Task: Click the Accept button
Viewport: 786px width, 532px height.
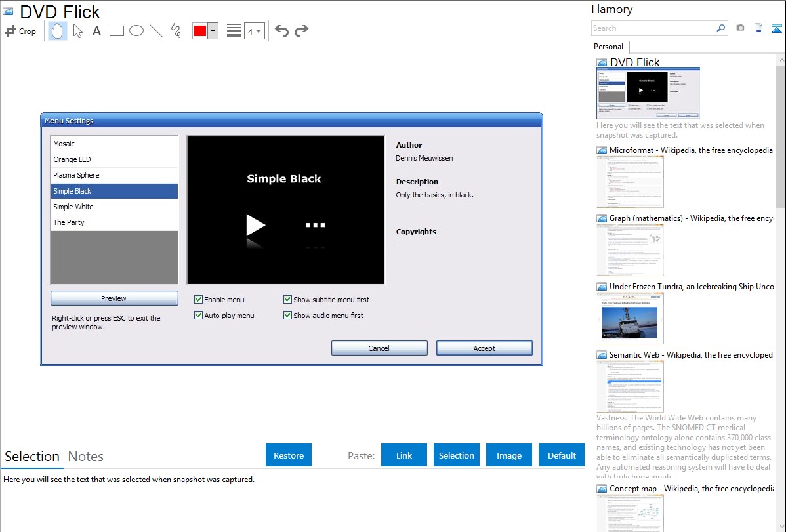Action: click(484, 348)
